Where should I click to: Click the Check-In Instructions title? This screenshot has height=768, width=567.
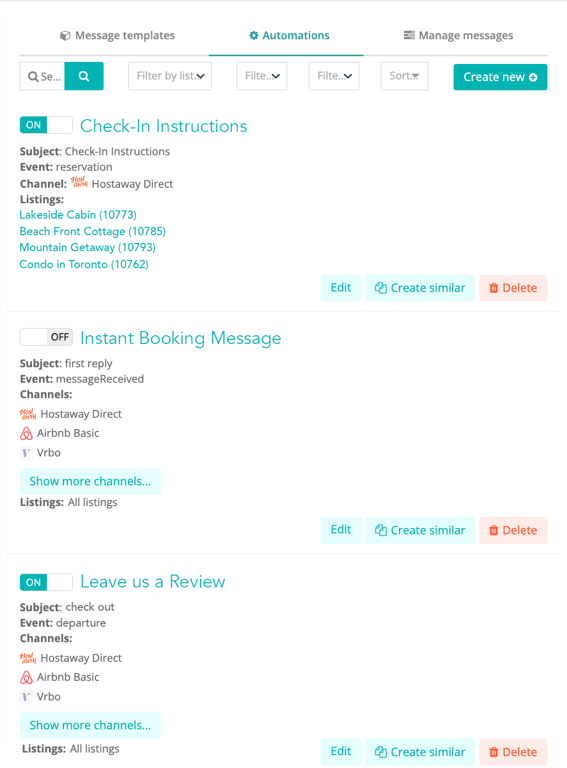(164, 126)
